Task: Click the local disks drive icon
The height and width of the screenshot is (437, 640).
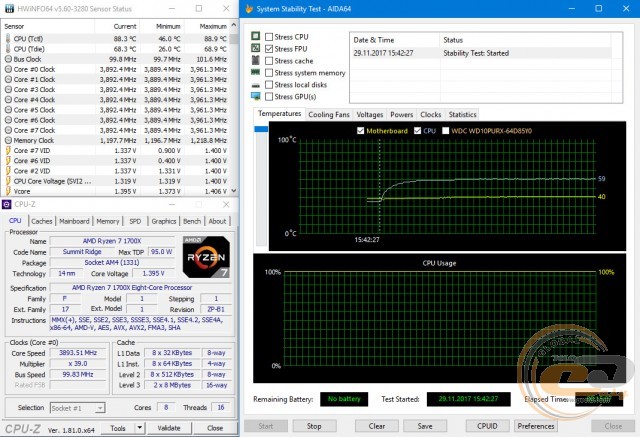Action: (256, 85)
